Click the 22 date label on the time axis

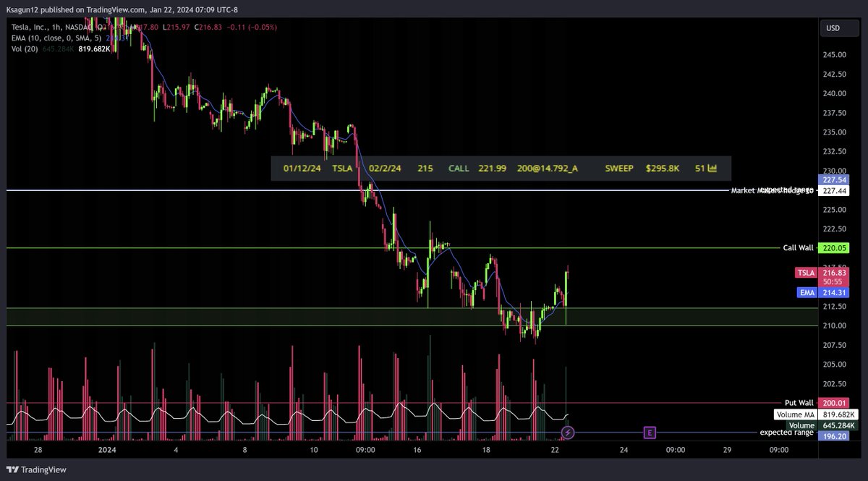point(555,449)
